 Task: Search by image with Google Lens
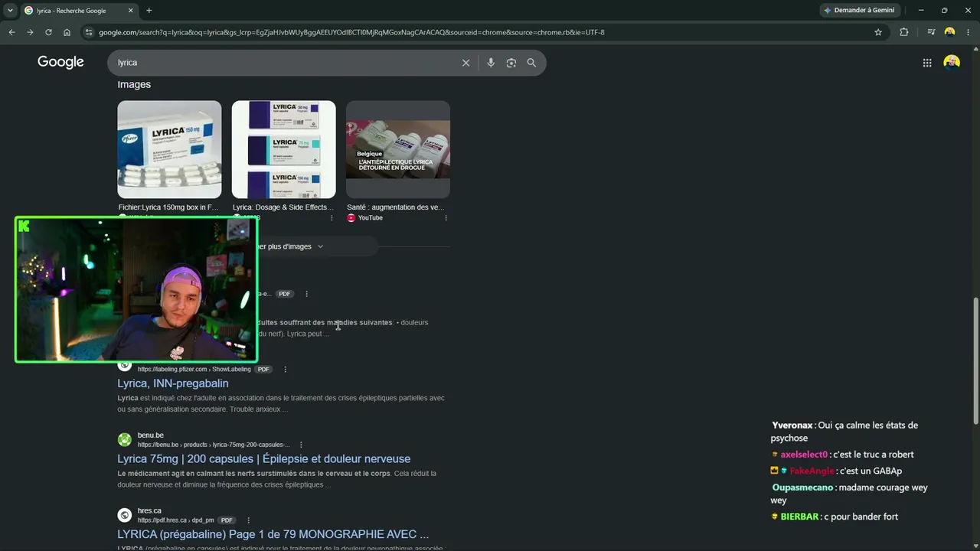click(x=511, y=63)
